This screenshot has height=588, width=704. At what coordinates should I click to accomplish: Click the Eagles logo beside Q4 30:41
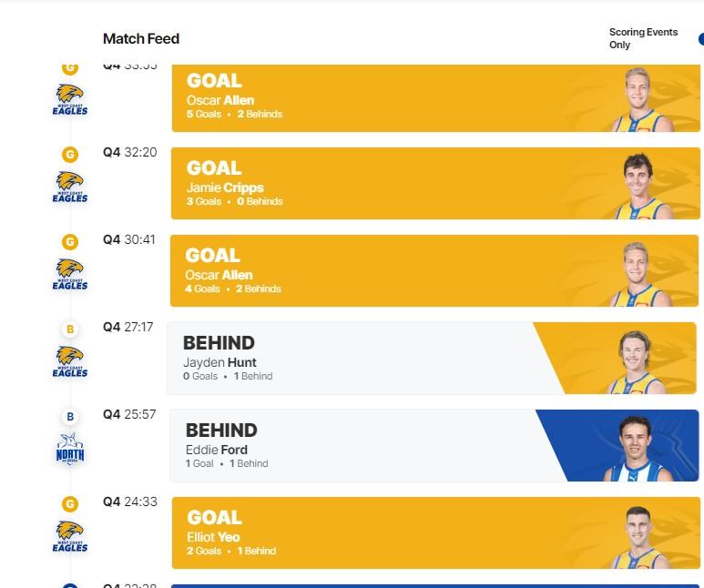(x=70, y=273)
